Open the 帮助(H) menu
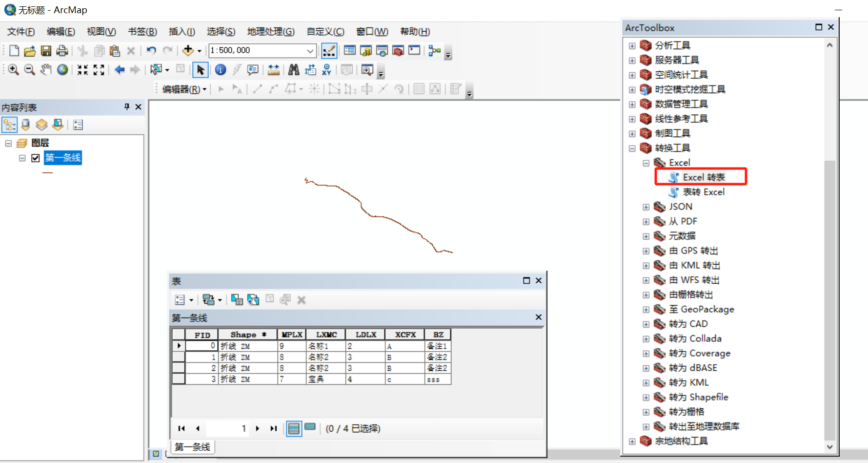The height and width of the screenshot is (463, 868). coord(415,32)
